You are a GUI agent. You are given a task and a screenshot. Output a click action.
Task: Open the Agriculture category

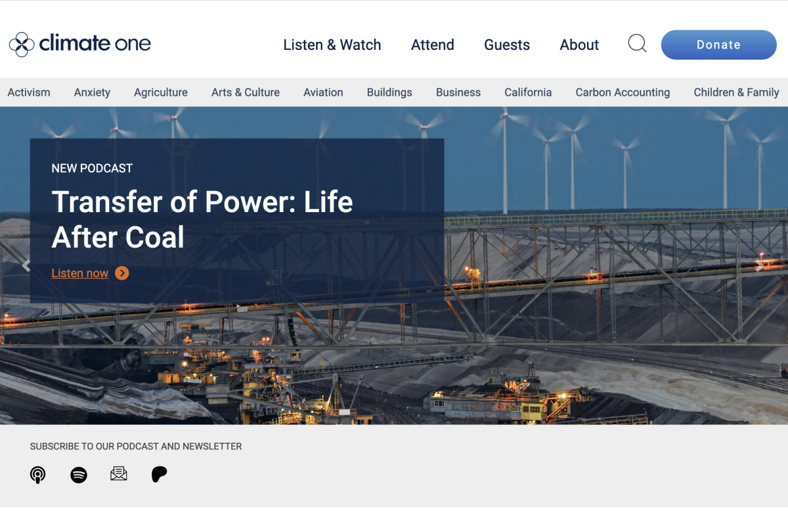(161, 92)
